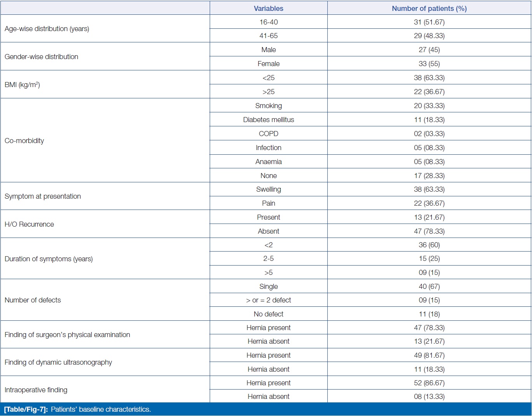Select the 'Age-wise distribution (years)' row label

click(x=47, y=29)
